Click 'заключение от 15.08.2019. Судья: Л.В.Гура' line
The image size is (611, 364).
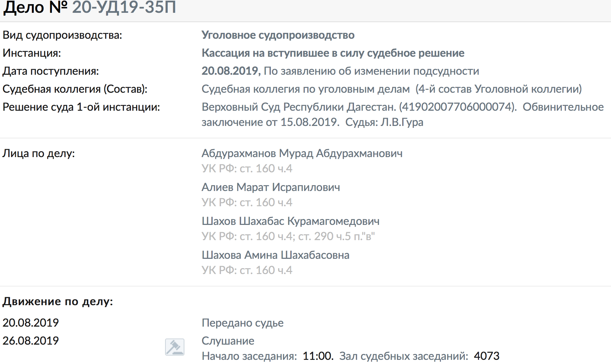312,122
